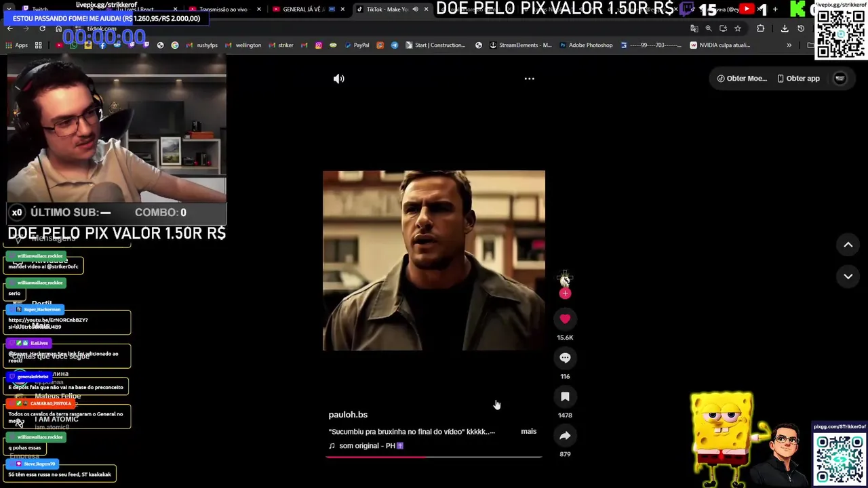Open the comments on the TikTok video
This screenshot has height=488, width=868.
click(565, 358)
